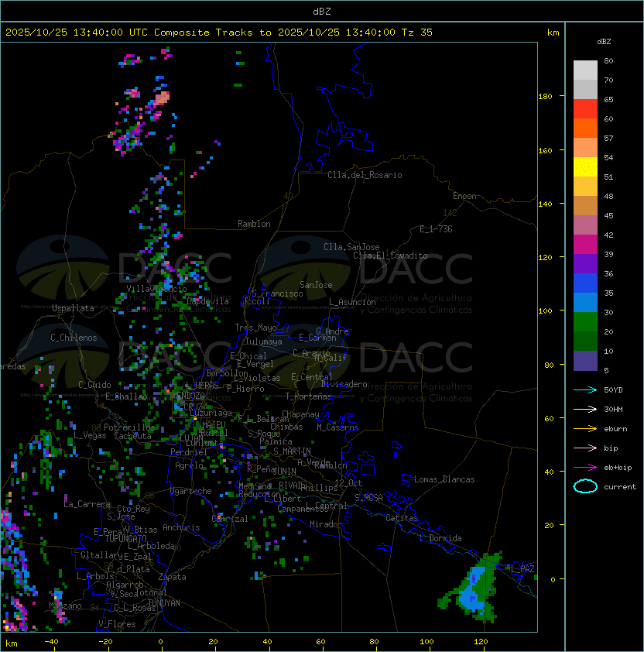644x652 pixels.
Task: Click the 'M_Caseros' label
Action: pyautogui.click(x=337, y=427)
